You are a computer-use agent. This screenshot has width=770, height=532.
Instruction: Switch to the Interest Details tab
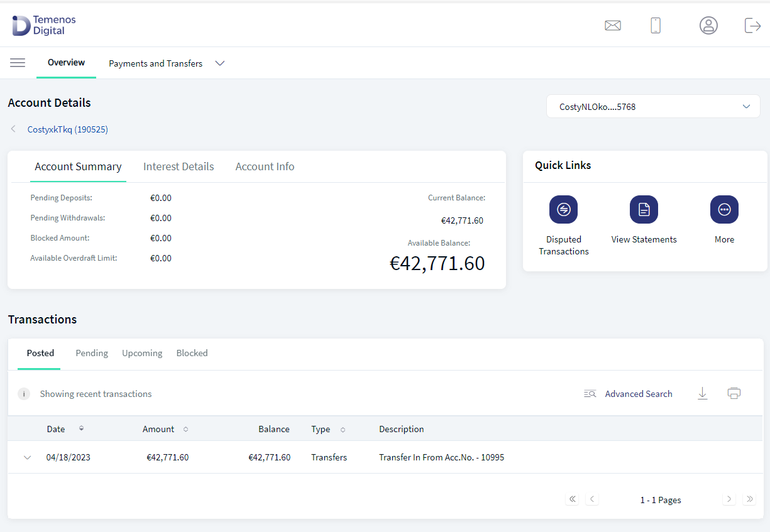tap(179, 166)
